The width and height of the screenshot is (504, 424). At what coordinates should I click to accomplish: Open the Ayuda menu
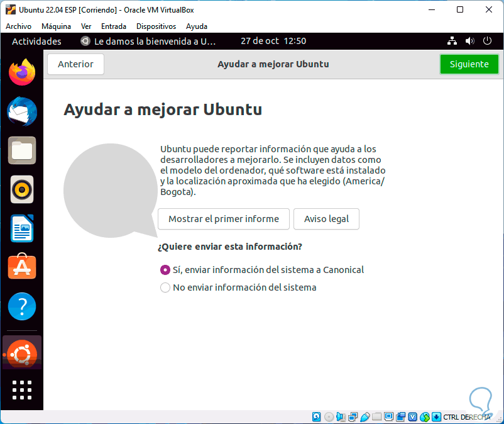pyautogui.click(x=197, y=26)
